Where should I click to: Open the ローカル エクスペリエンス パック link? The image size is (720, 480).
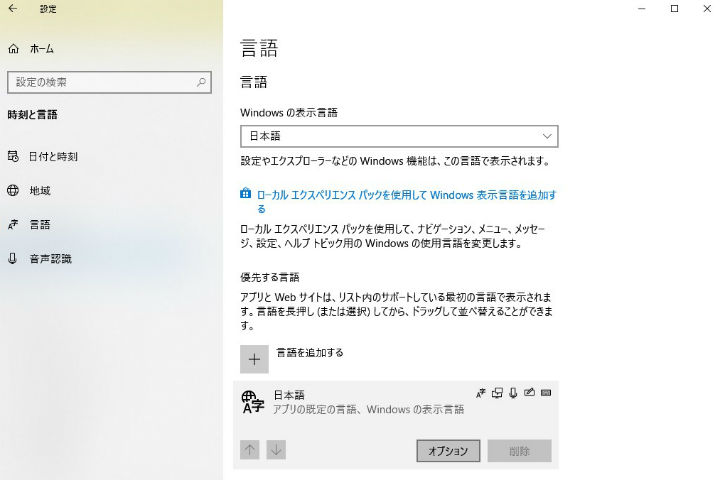pyautogui.click(x=406, y=202)
